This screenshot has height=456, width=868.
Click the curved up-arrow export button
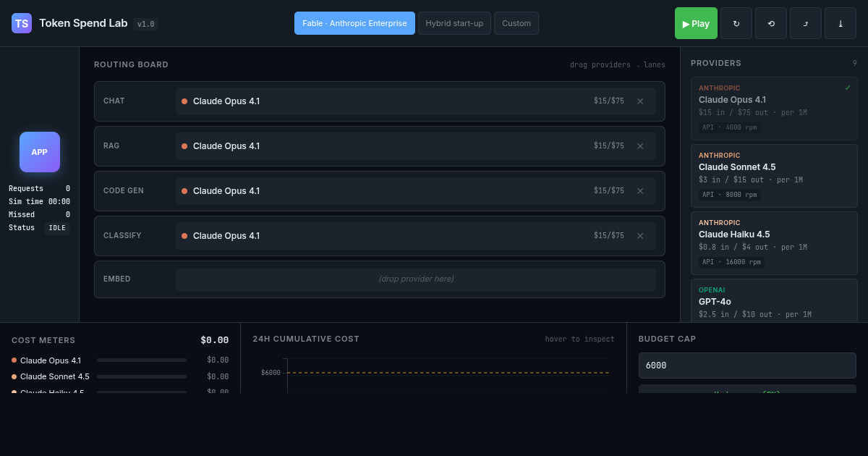click(x=806, y=23)
